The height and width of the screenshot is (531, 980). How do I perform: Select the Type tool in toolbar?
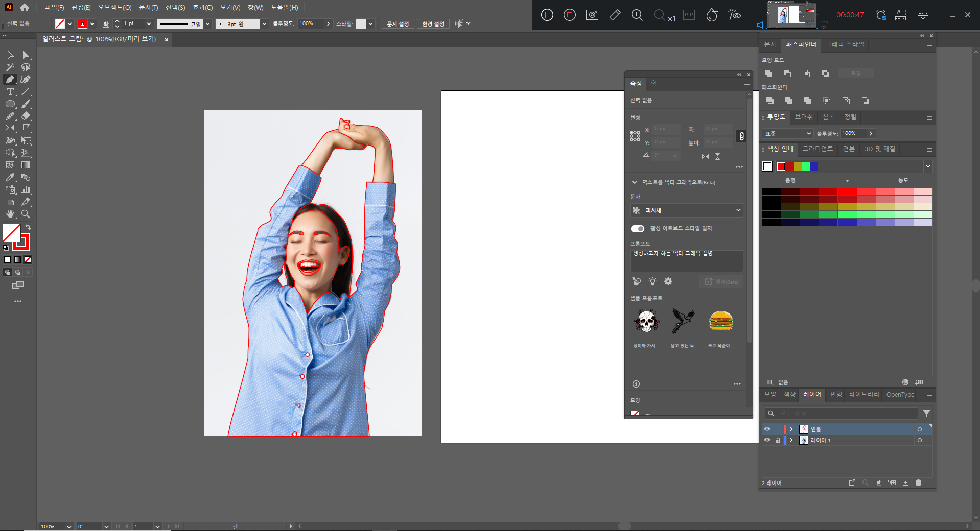(x=10, y=92)
